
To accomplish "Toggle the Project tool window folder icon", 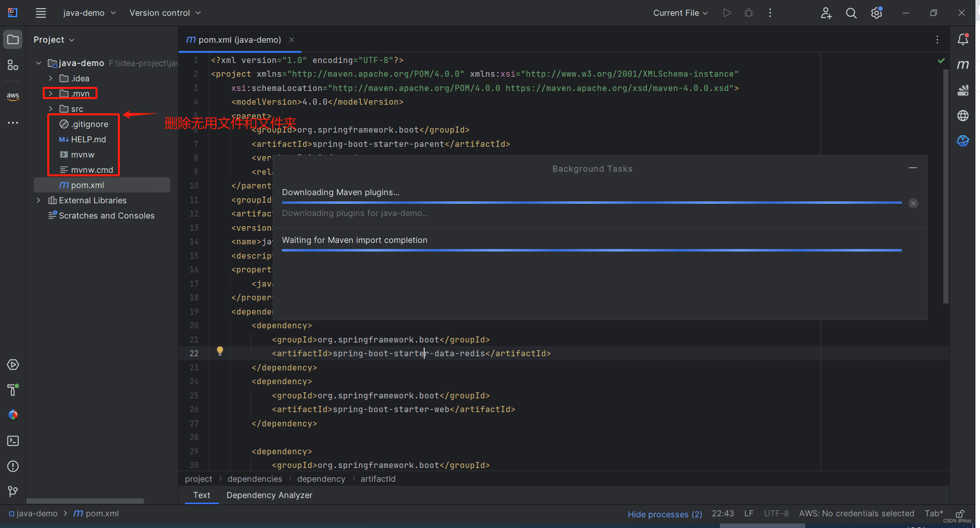I will 13,40.
